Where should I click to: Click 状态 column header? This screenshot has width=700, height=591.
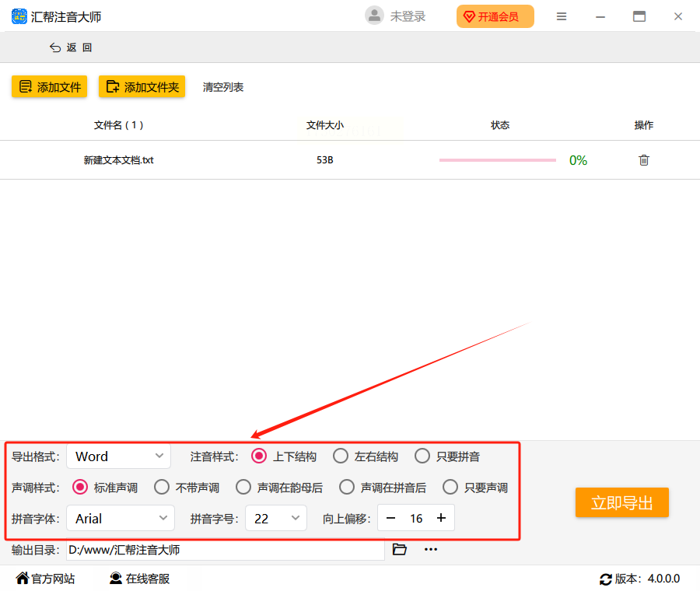[x=500, y=125]
